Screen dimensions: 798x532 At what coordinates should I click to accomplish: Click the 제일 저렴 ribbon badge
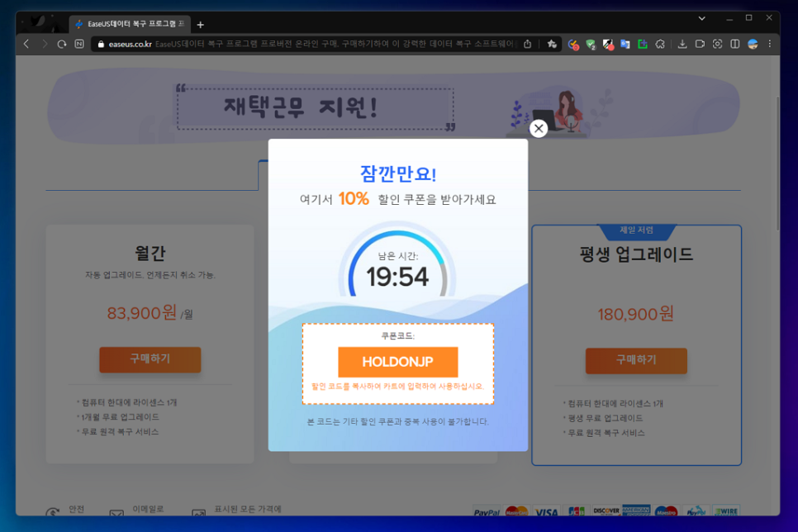[636, 230]
